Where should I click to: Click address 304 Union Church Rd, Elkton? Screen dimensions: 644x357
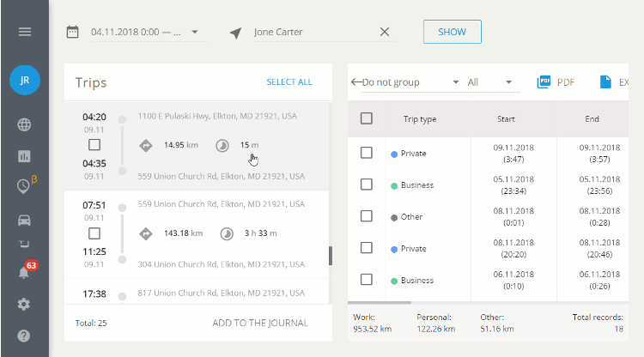tap(221, 264)
